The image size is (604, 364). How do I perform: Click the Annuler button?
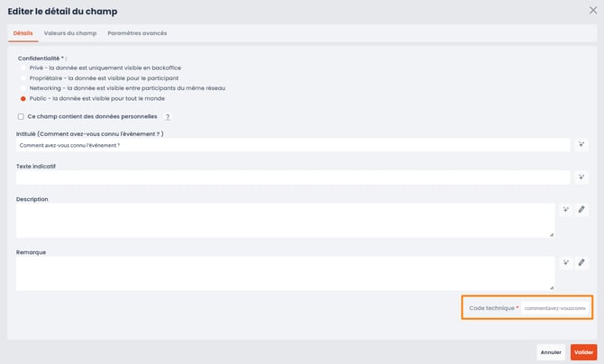tap(551, 352)
